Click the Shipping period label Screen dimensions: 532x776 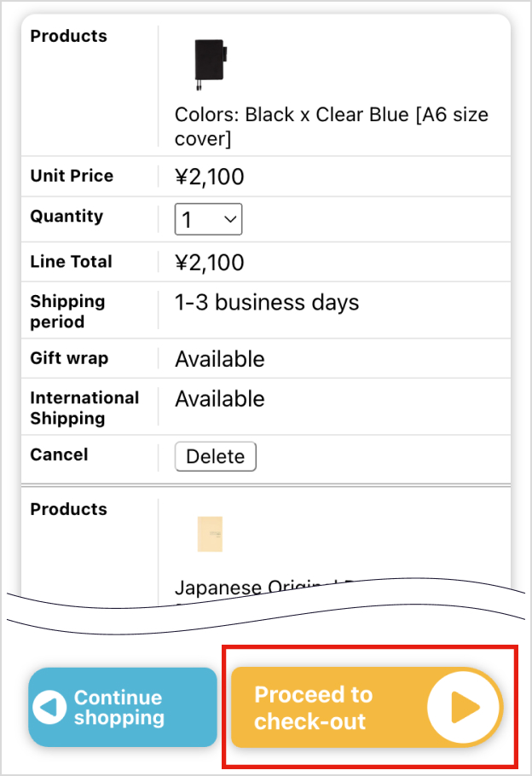pyautogui.click(x=67, y=311)
